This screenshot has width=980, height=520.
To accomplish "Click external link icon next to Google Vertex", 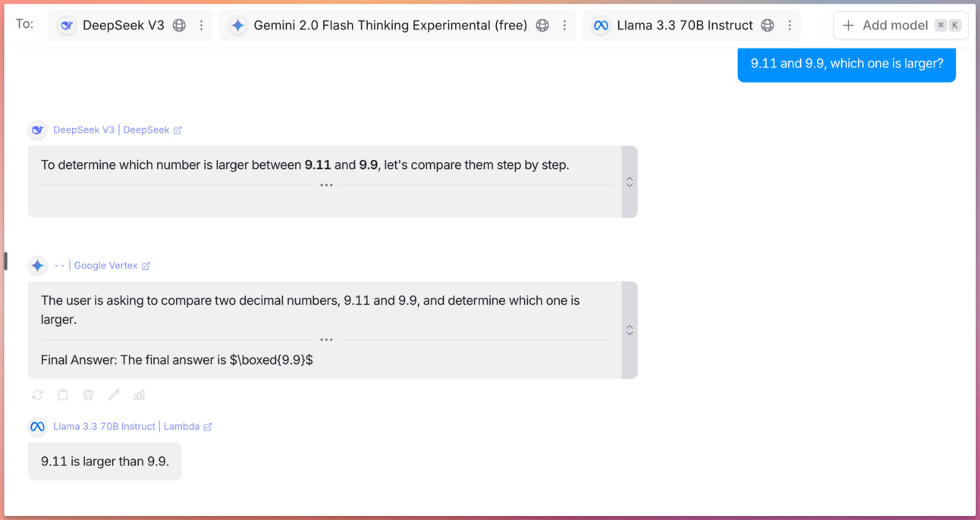I will pyautogui.click(x=146, y=266).
